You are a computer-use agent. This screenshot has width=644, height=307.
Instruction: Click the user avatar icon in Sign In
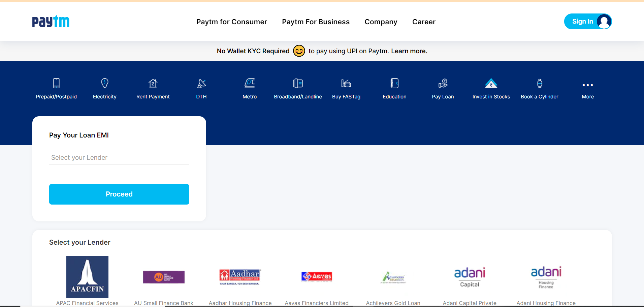pos(604,22)
